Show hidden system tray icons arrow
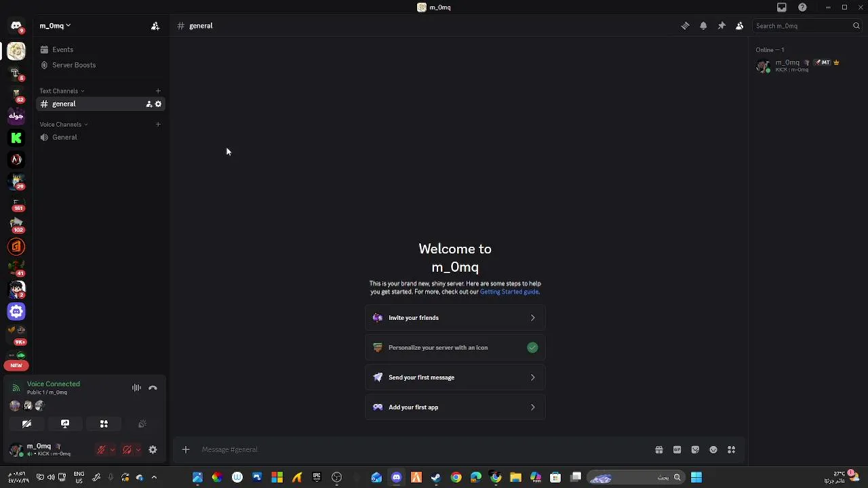Image resolution: width=868 pixels, height=488 pixels. 154,477
